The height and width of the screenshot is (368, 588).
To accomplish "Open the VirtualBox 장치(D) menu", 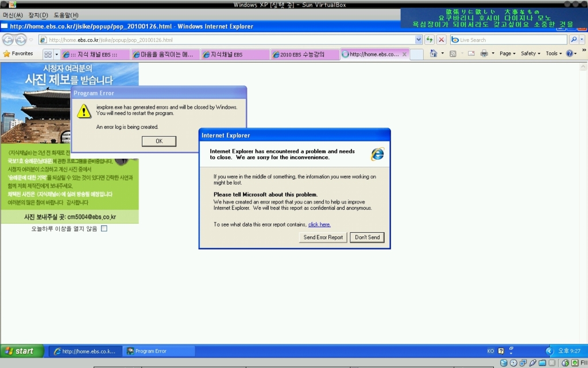I will point(38,15).
